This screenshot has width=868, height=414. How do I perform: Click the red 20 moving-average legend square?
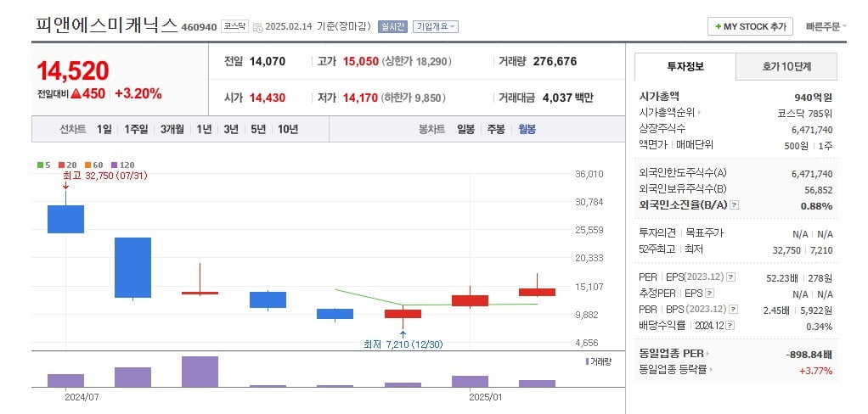click(61, 165)
